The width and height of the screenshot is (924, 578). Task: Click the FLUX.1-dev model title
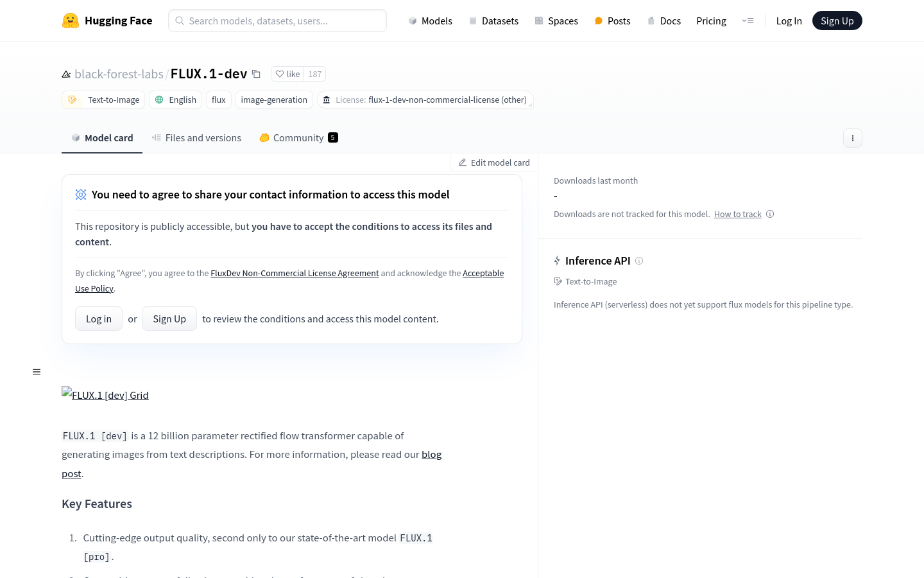(209, 74)
